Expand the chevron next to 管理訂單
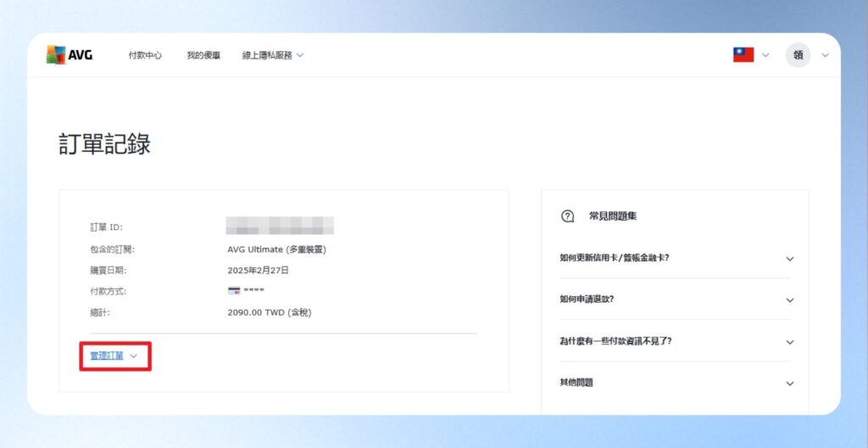This screenshot has height=448, width=868. point(133,356)
